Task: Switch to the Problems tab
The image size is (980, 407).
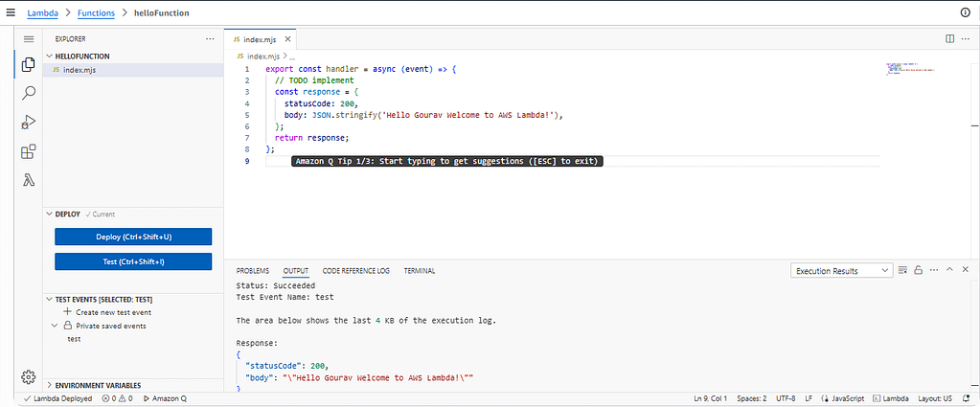Action: (x=253, y=271)
